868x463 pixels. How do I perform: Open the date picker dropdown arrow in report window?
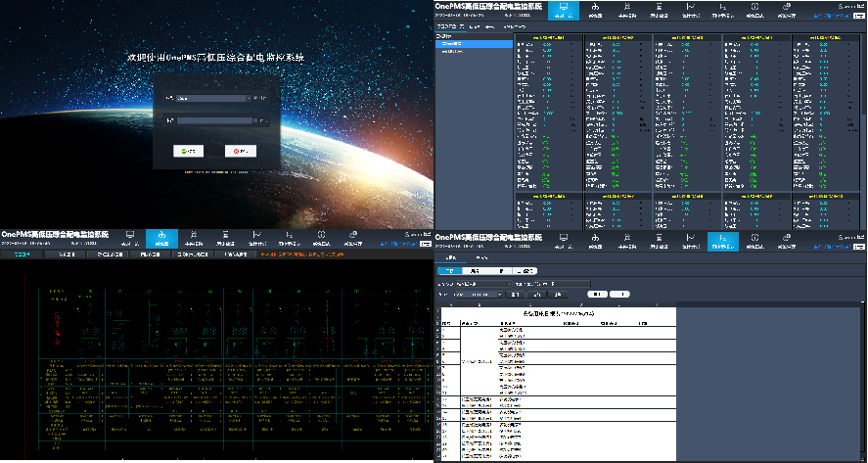500,295
